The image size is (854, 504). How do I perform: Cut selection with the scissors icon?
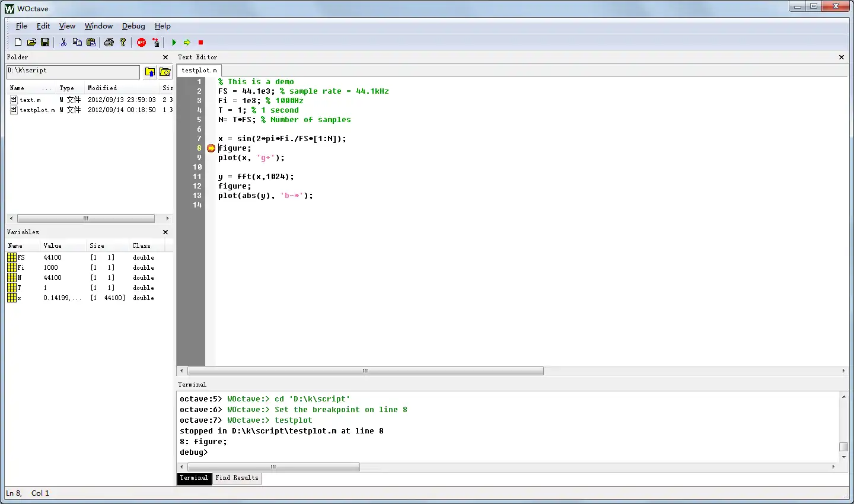pyautogui.click(x=63, y=42)
